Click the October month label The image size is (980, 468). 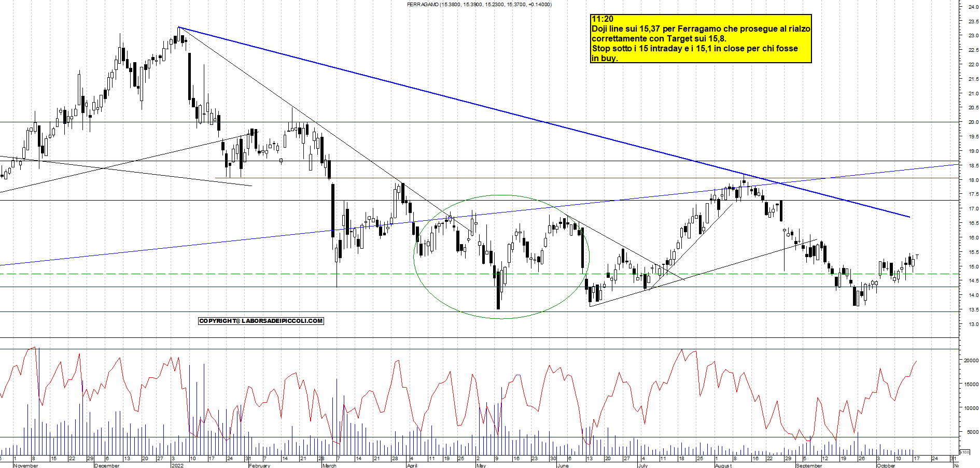886,465
